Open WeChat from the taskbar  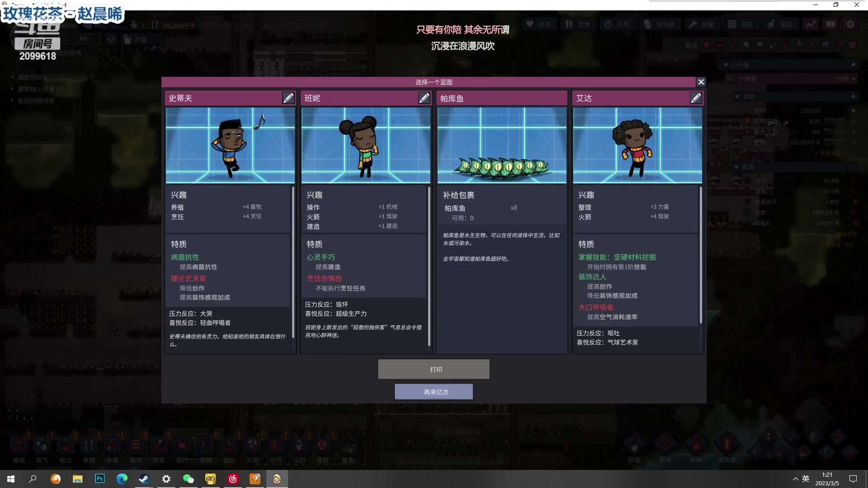tap(188, 479)
